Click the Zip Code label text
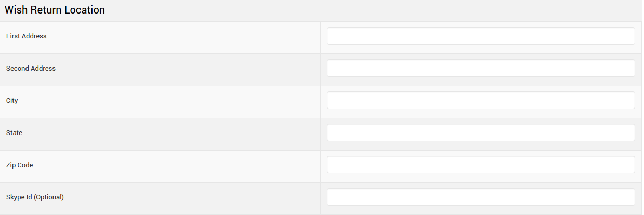This screenshot has height=215, width=644. tap(20, 165)
